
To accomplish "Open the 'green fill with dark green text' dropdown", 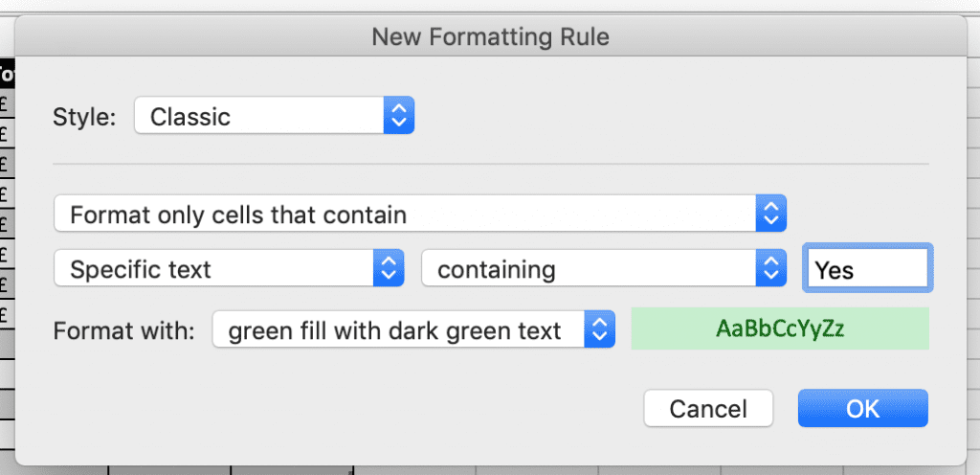I will pyautogui.click(x=400, y=331).
